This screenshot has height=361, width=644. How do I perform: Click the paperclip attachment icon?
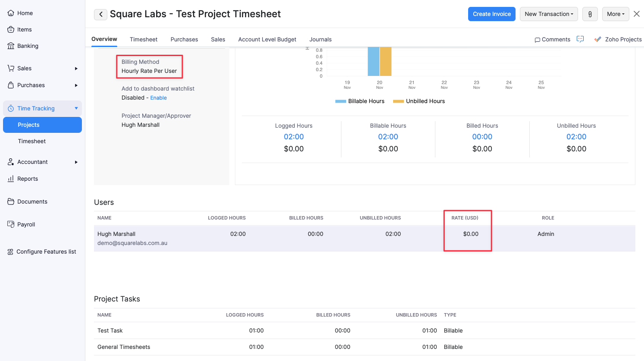590,14
